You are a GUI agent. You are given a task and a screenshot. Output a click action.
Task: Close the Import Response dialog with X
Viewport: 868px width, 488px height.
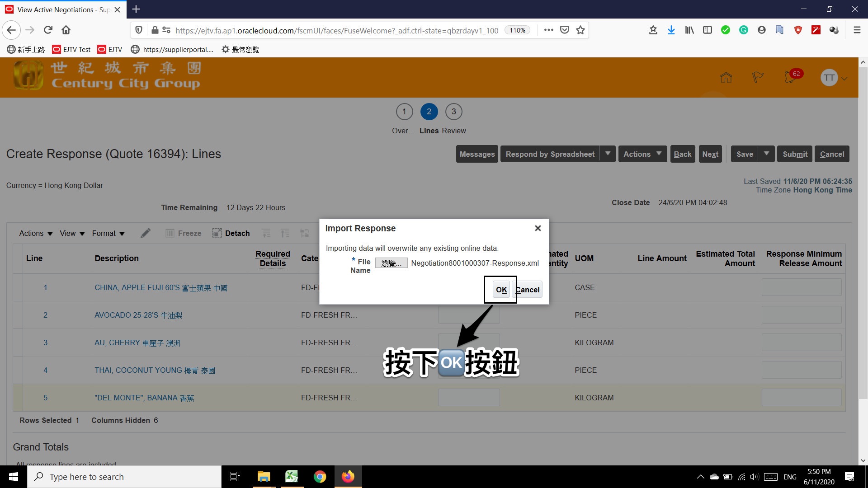(538, 228)
